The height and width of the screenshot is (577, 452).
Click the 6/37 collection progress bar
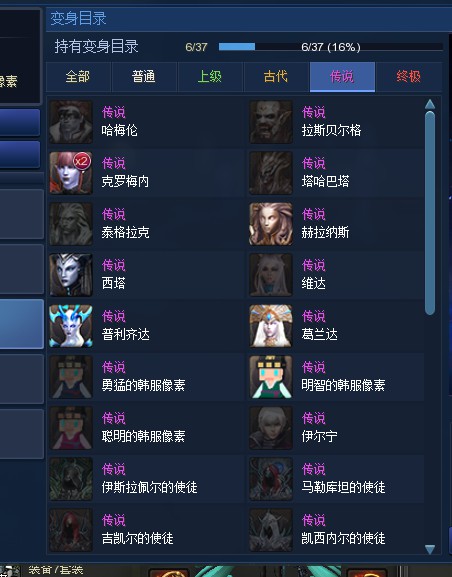pos(331,47)
